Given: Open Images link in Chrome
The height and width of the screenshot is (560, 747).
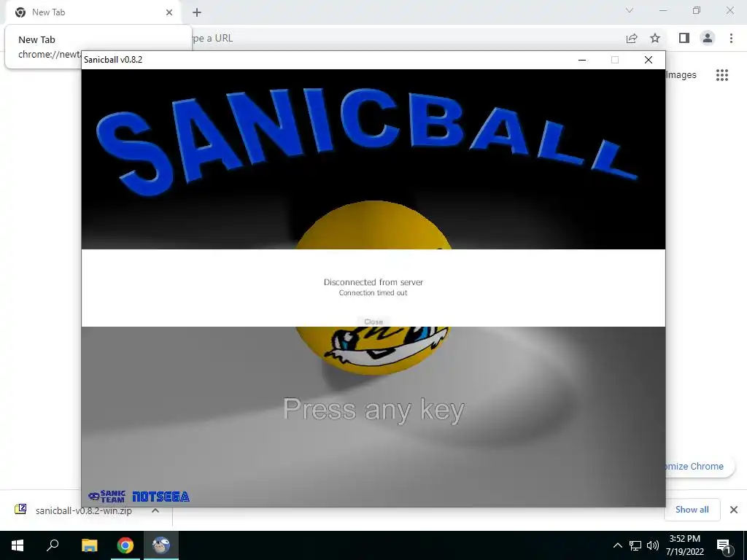Looking at the screenshot, I should [681, 75].
